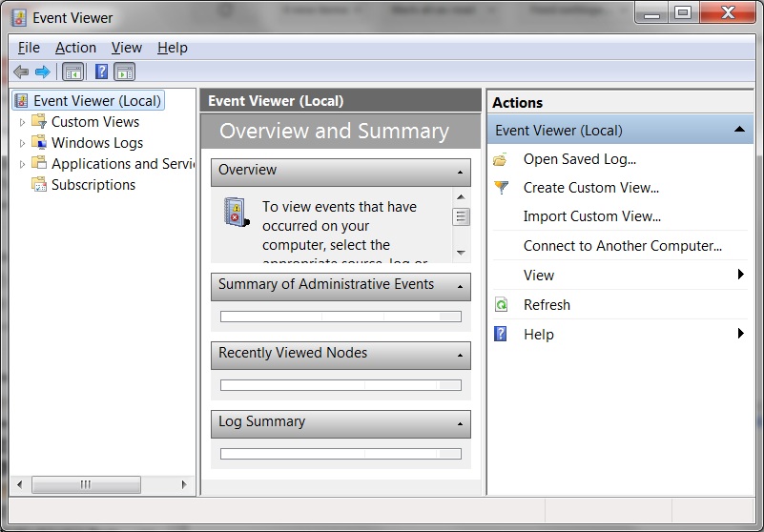This screenshot has width=764, height=532.
Task: Click the Subscriptions folder icon
Action: click(39, 184)
